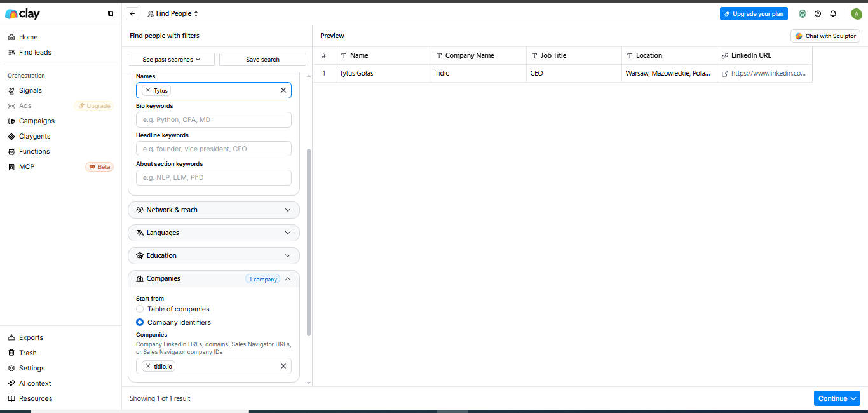Click the Name column header
868x413 pixels.
[x=383, y=55]
